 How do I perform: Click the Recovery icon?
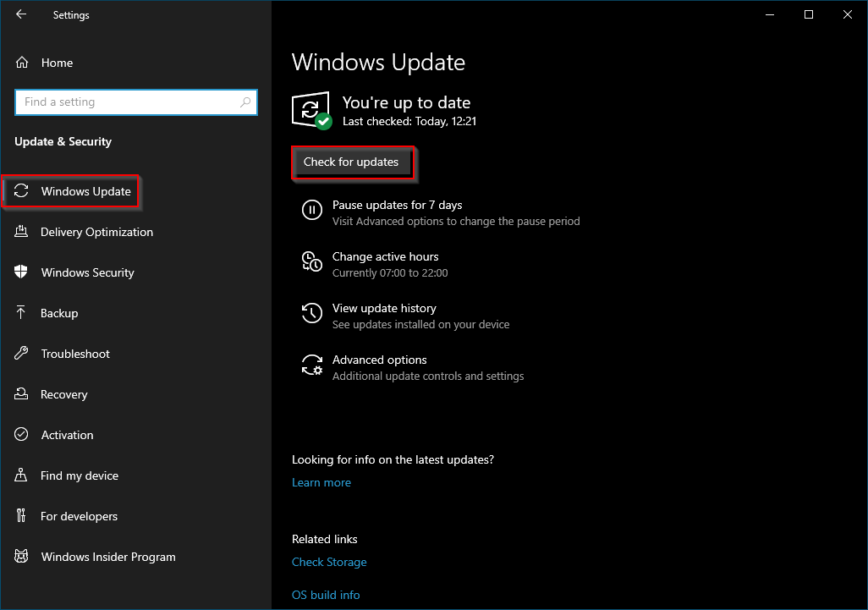point(21,393)
